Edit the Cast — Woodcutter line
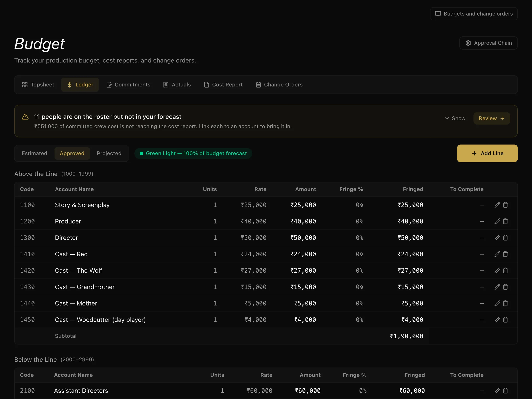 click(497, 320)
